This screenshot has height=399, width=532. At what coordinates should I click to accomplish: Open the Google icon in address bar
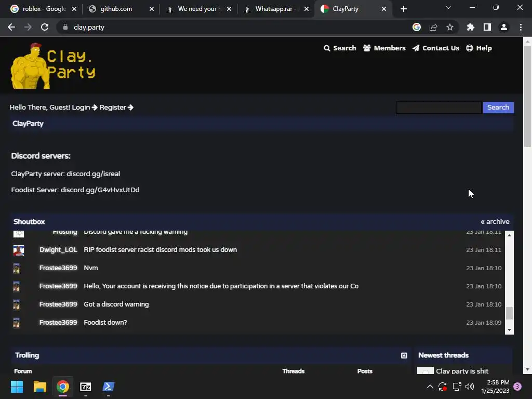tap(417, 27)
